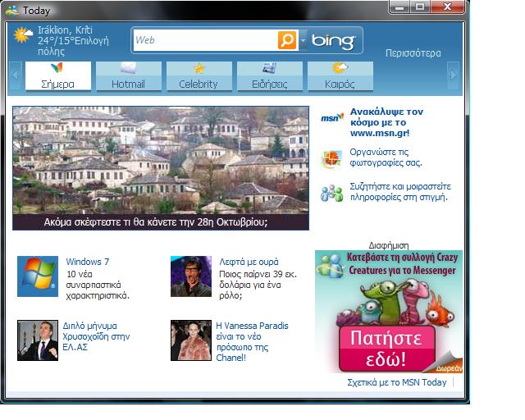The image size is (525, 420).
Task: Open Διπλό μήνυμα Χρυσοχοΐδη link
Action: click(x=96, y=336)
